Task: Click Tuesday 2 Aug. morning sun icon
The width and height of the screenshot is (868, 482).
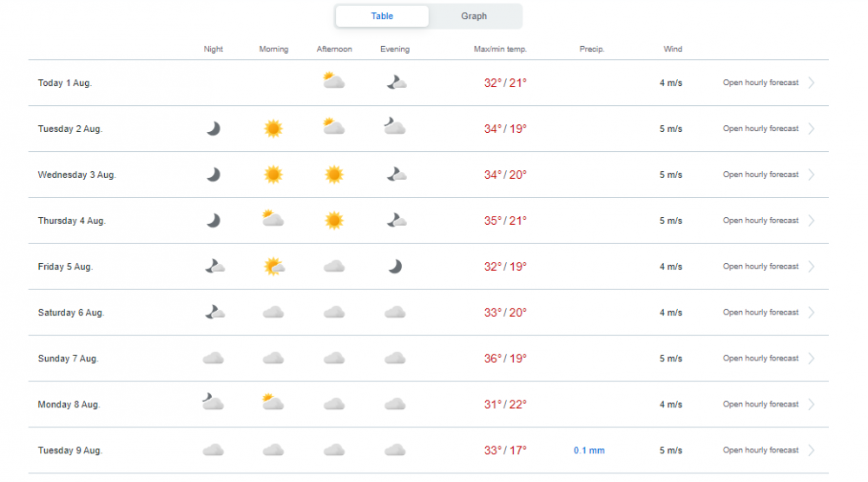Action: [x=273, y=129]
